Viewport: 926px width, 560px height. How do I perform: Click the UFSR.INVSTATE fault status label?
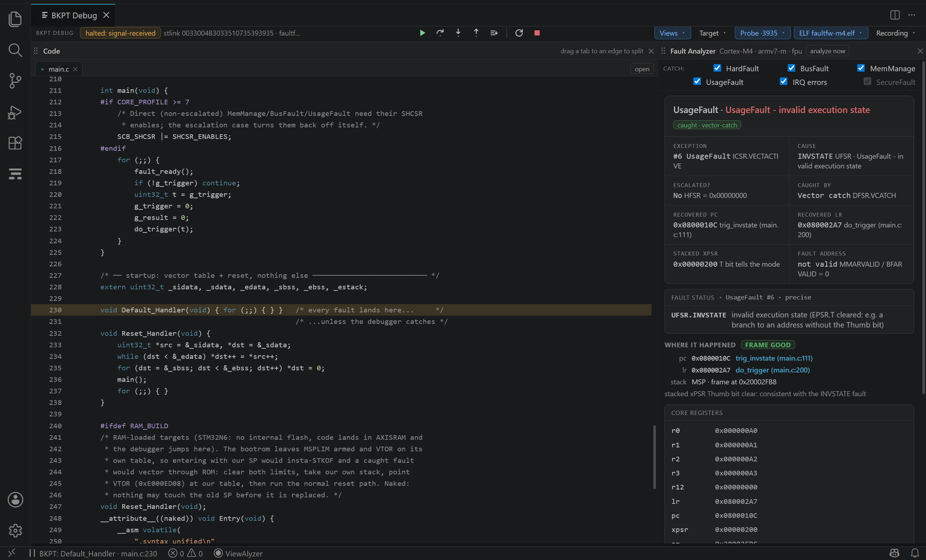pos(699,315)
